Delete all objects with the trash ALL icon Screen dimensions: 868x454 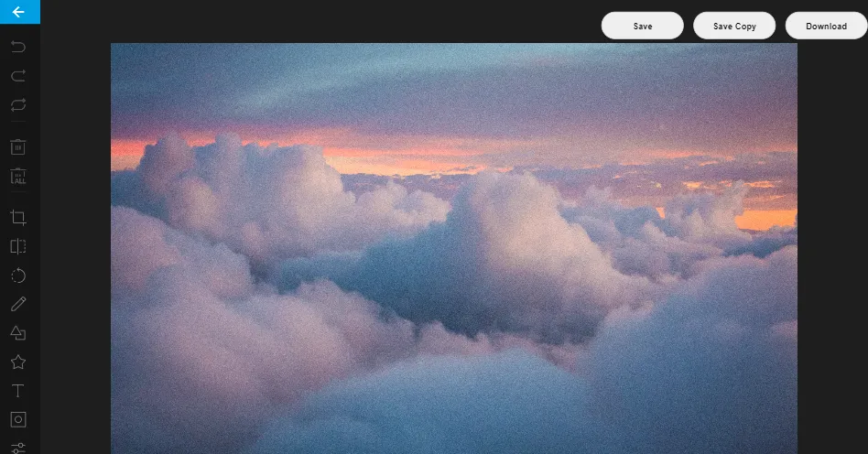pyautogui.click(x=18, y=177)
